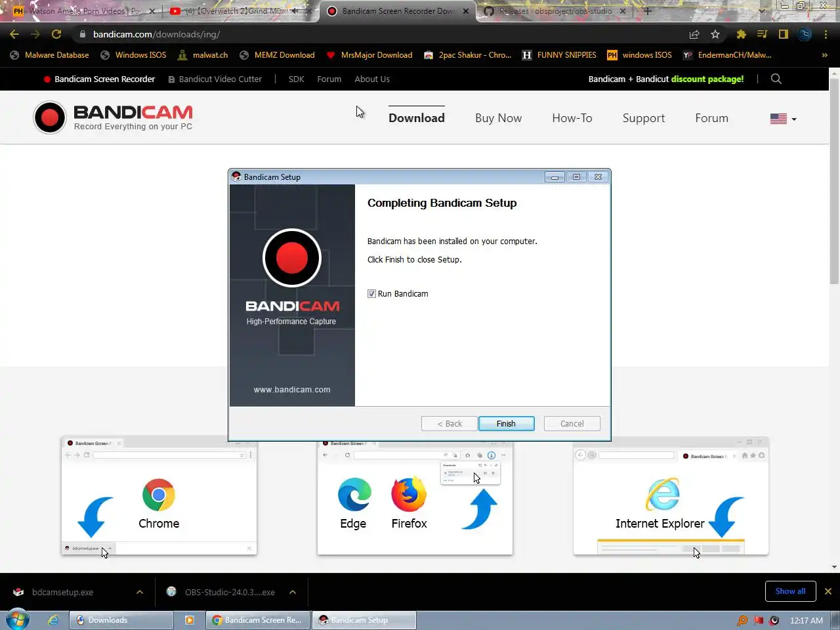
Task: Click the Chrome download instructions thumbnail
Action: (x=159, y=496)
